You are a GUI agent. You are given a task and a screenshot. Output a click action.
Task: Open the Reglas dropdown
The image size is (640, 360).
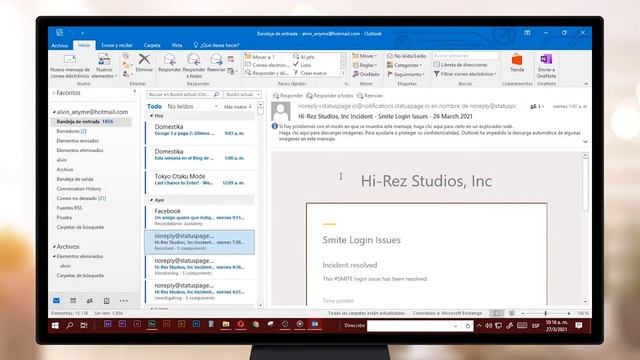(365, 65)
